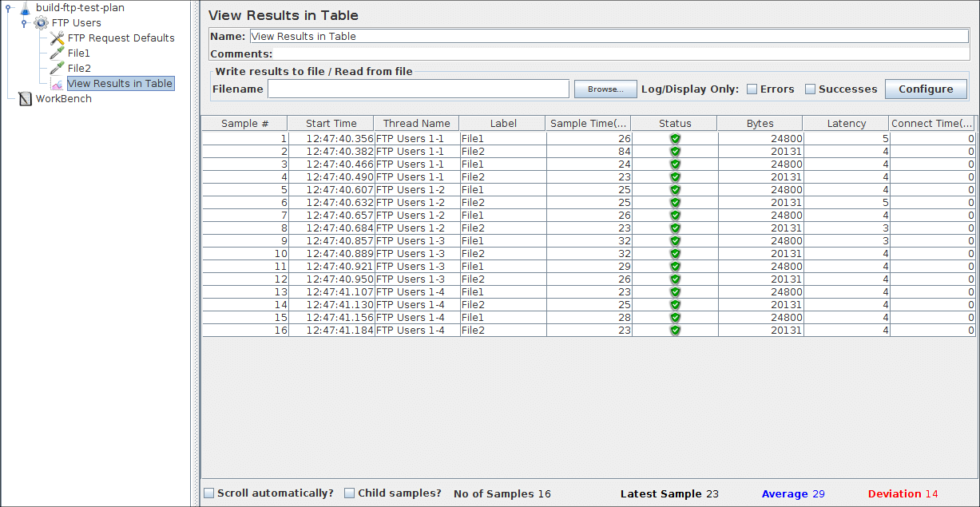The height and width of the screenshot is (507, 980).
Task: Open the Configure button
Action: [x=925, y=89]
